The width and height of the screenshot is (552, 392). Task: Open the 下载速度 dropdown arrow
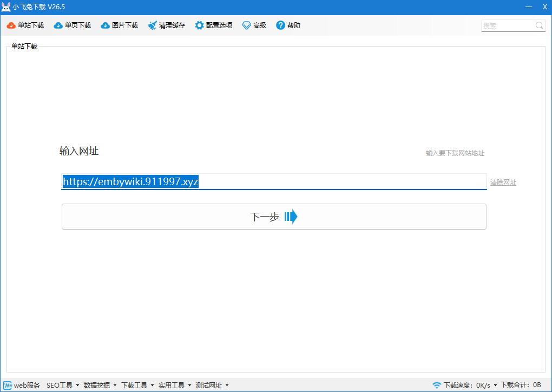point(495,386)
